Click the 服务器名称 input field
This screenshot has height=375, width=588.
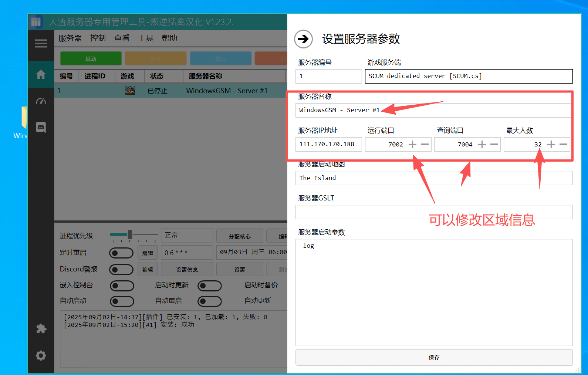433,110
